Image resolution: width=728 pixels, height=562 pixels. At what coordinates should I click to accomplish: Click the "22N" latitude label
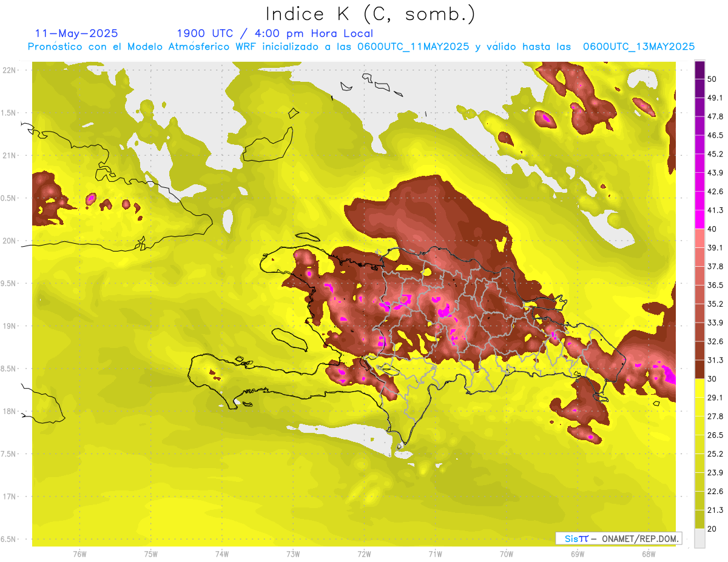click(10, 70)
